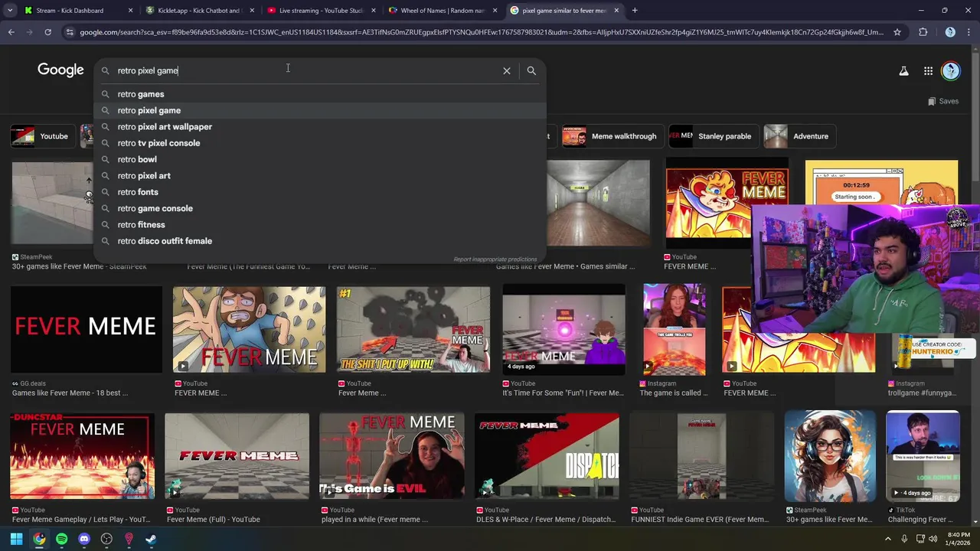
Task: Open Steam from the taskbar
Action: [152, 539]
